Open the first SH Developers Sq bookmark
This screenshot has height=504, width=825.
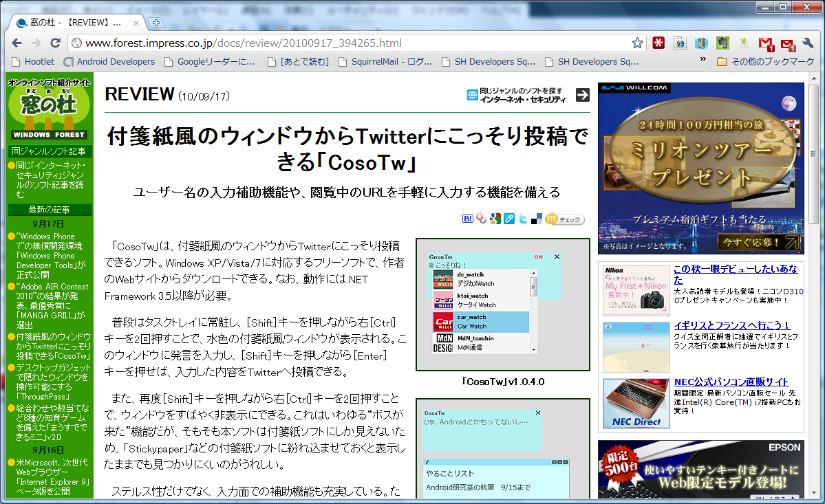(489, 61)
